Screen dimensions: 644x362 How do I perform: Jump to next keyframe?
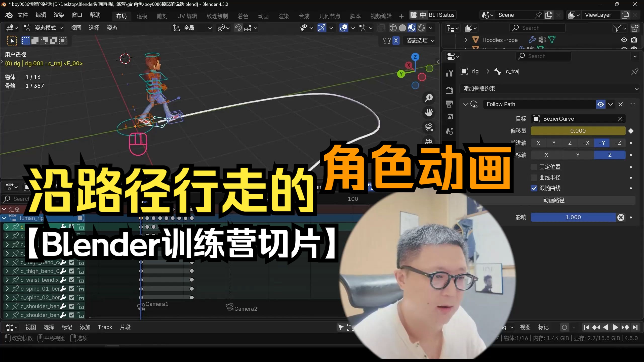(x=625, y=327)
